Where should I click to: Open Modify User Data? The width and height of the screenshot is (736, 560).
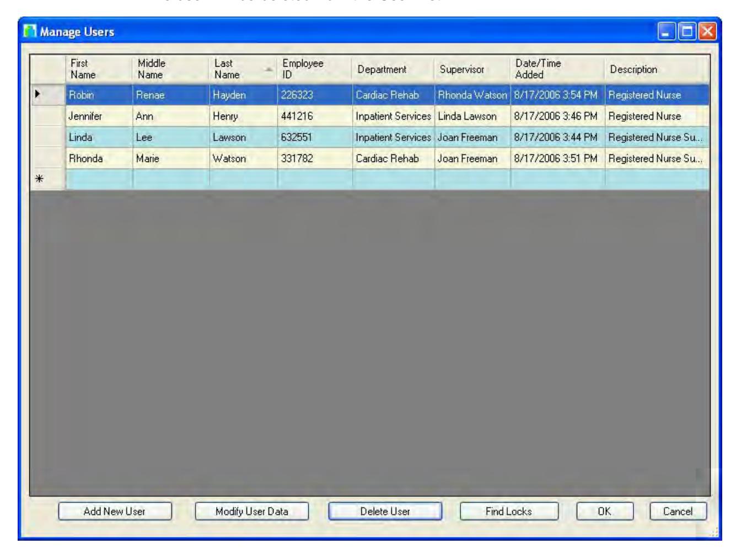252,511
